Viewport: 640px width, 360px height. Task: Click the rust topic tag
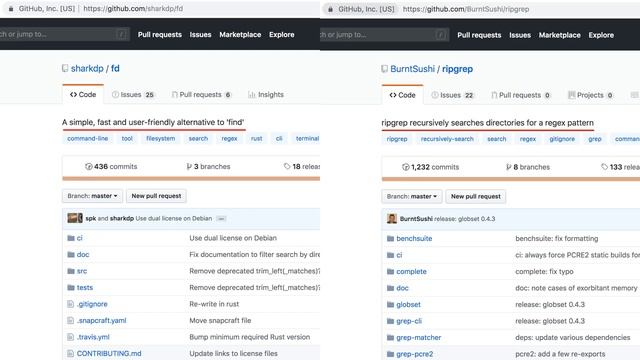pos(257,138)
